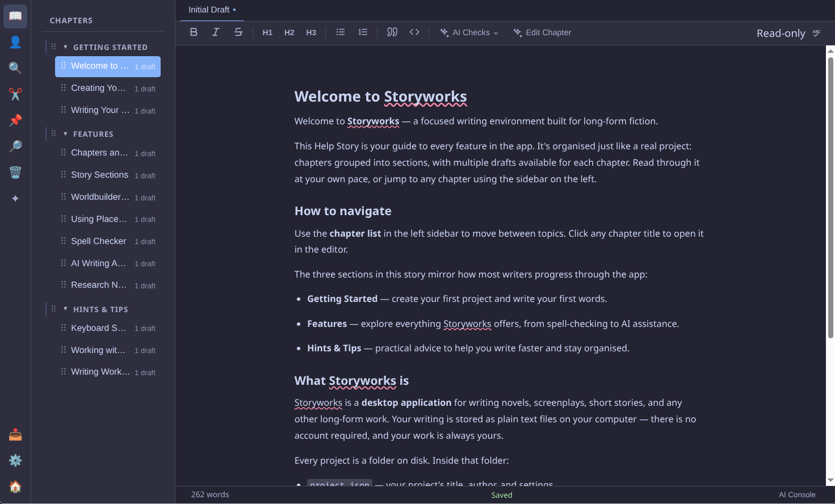
Task: Select the 'Welcome to …' chapter
Action: 108,66
